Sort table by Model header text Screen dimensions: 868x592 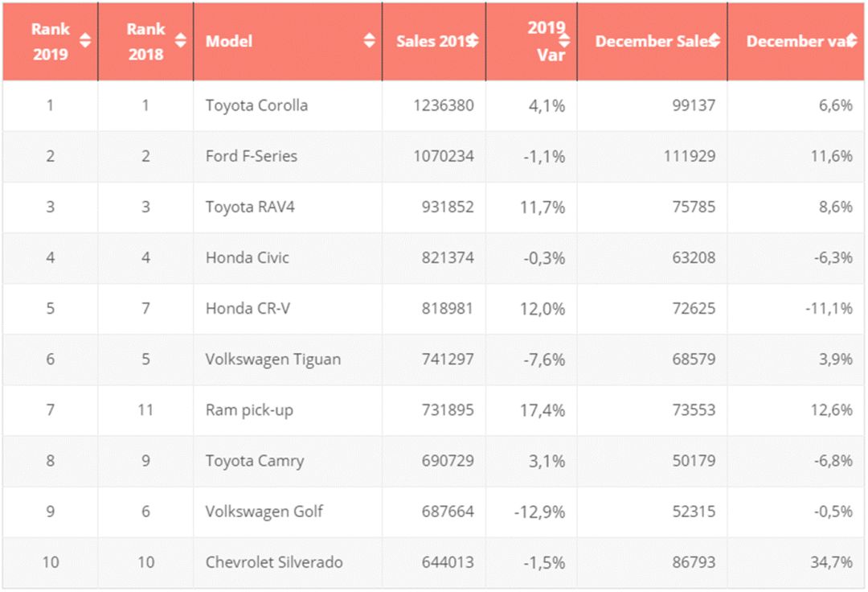coord(229,41)
